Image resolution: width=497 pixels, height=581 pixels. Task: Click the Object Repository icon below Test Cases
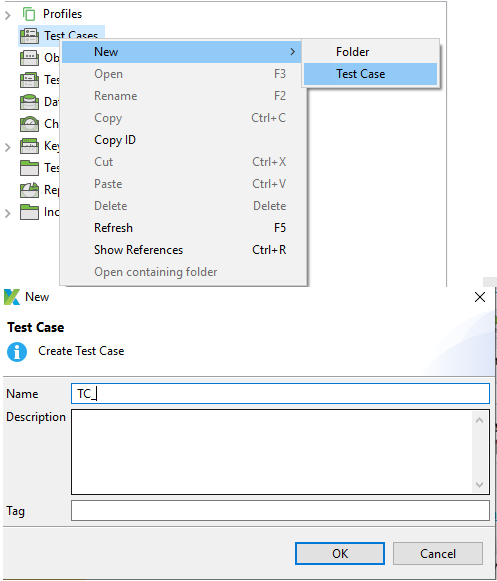29,58
